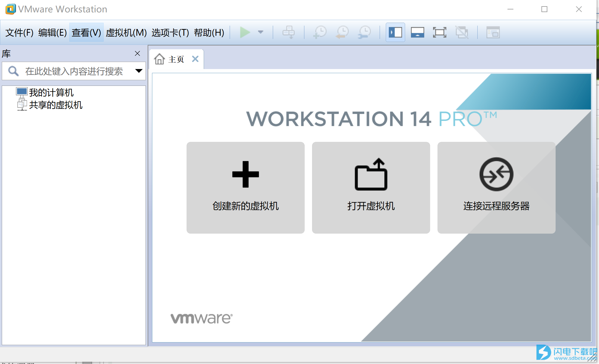Viewport: 599px width, 364px height.
Task: Toggle the library sidebar view icon
Action: tap(395, 32)
